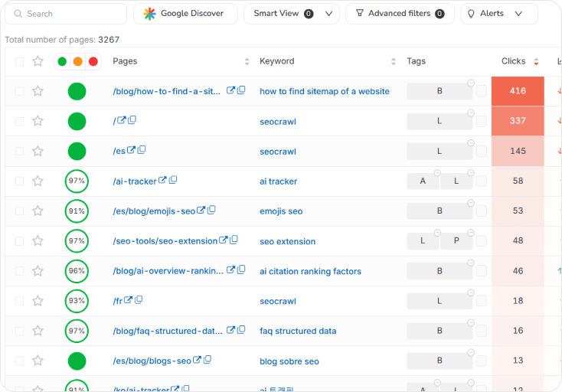Star the how-to-find-a-sitemap blog row
The height and width of the screenshot is (392, 562).
point(38,91)
